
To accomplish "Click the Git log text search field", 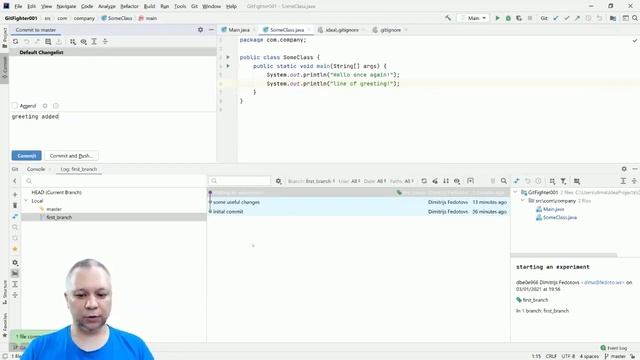I will 240,181.
